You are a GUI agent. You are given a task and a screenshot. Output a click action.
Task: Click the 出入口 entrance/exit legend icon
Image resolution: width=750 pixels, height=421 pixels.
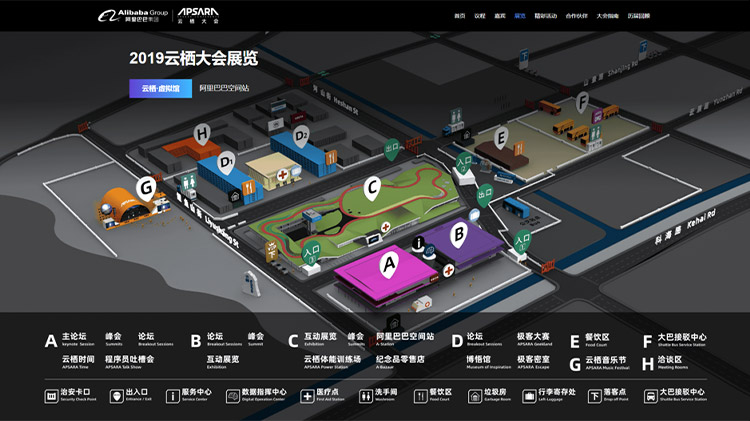116,396
